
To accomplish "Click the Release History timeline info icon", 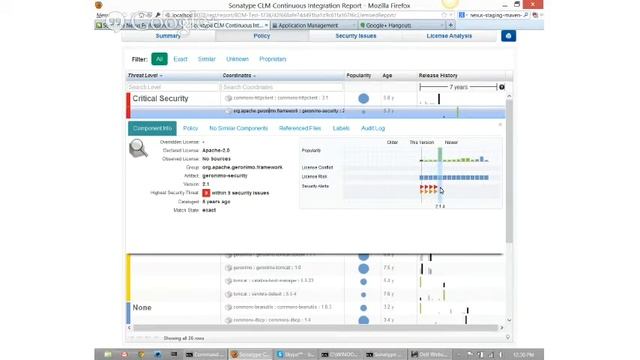I will pyautogui.click(x=502, y=87).
